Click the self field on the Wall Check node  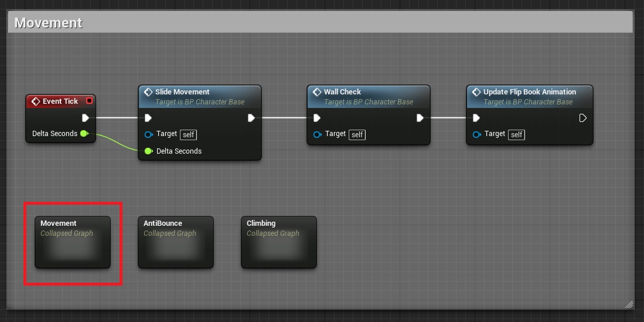tap(357, 135)
